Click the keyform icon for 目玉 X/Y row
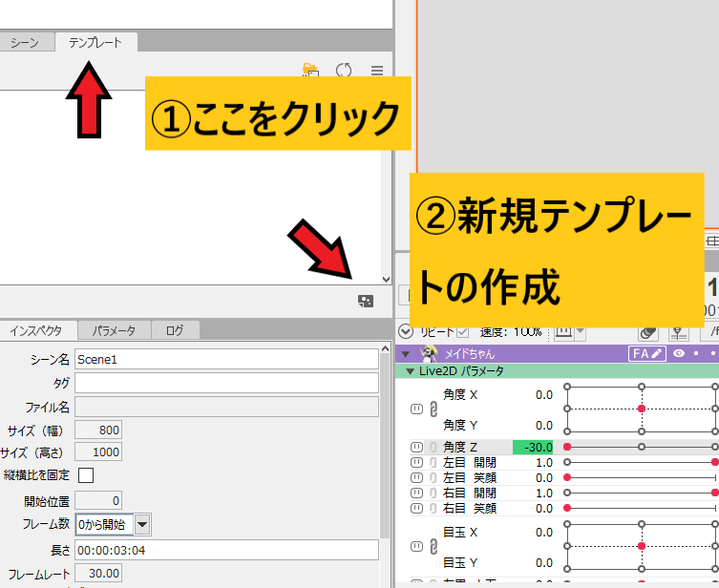The image size is (719, 588). (416, 546)
